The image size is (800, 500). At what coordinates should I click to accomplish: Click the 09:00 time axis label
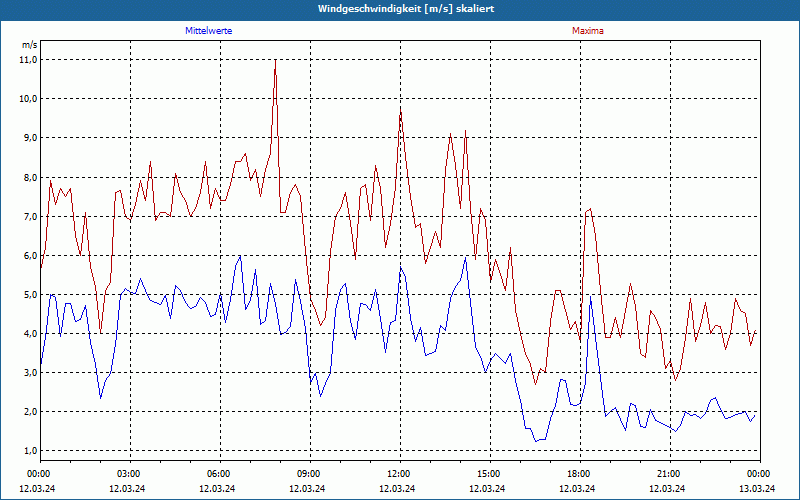click(x=310, y=474)
